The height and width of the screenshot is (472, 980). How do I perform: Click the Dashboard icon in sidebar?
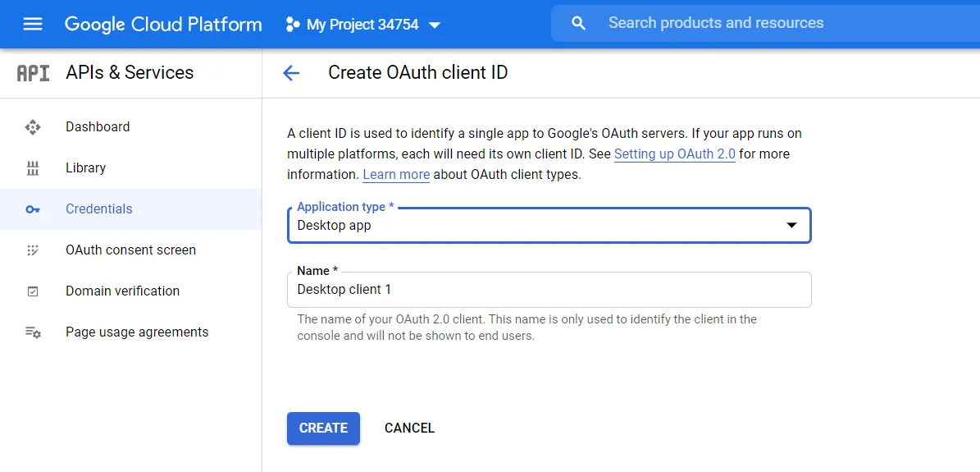click(33, 127)
